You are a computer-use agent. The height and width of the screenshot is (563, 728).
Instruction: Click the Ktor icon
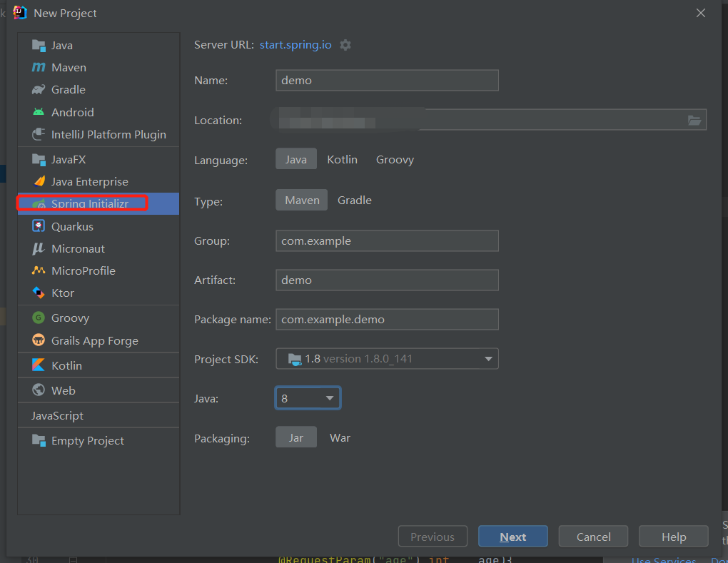39,293
